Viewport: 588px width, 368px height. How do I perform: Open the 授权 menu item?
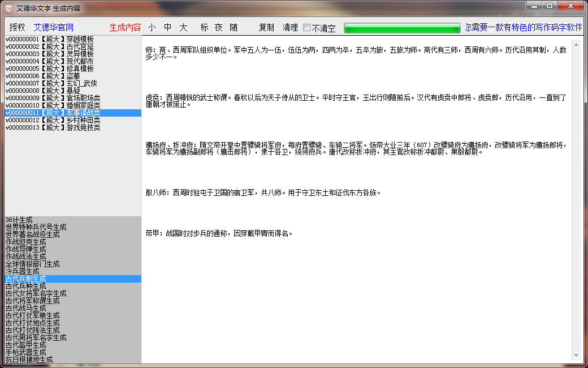coord(18,27)
